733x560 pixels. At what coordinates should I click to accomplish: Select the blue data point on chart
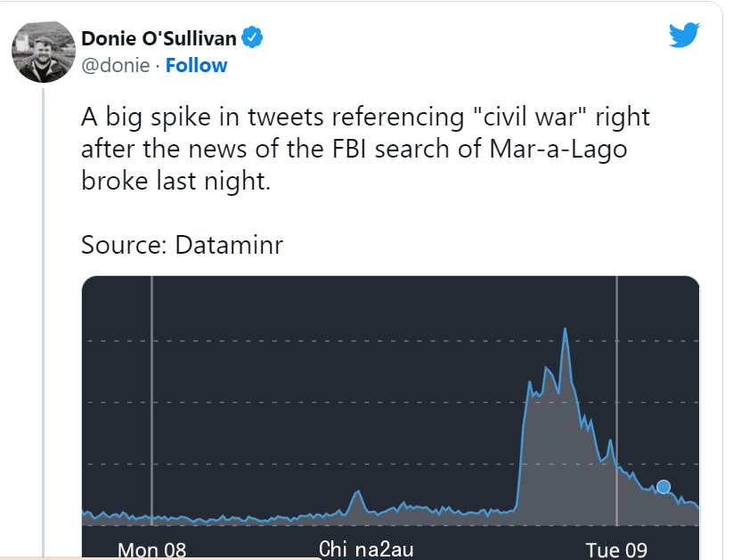click(664, 487)
